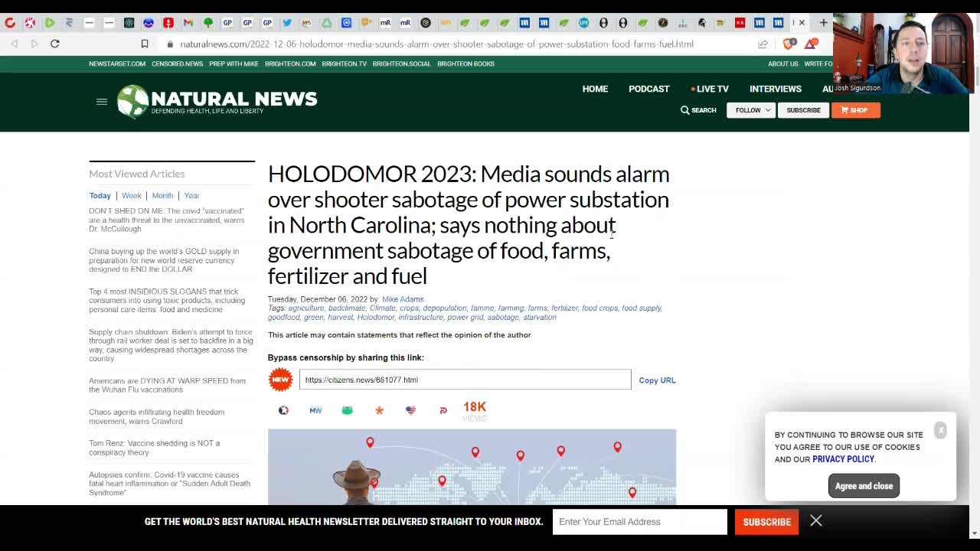Open the CENSORED.NEWS top link
This screenshot has width=980, height=551.
coord(177,64)
